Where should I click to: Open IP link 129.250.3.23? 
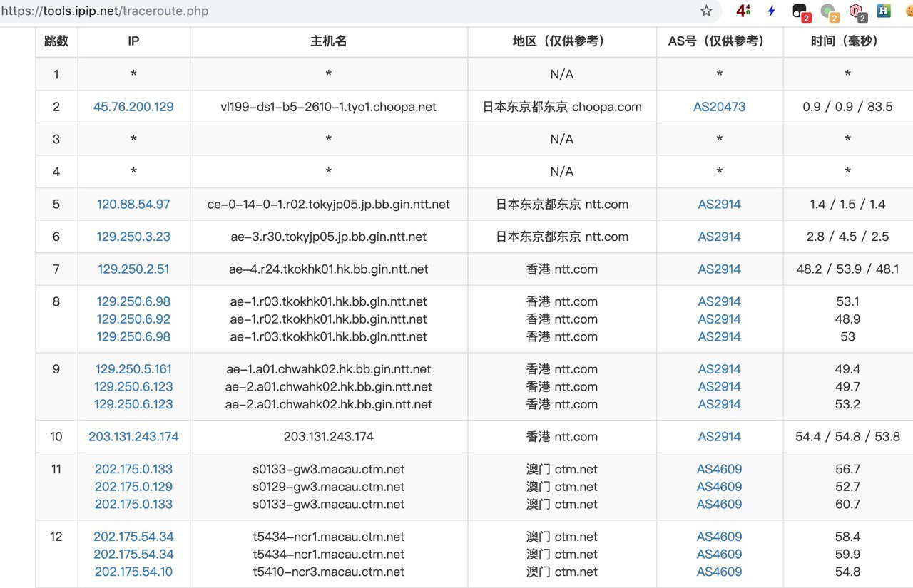pyautogui.click(x=133, y=237)
